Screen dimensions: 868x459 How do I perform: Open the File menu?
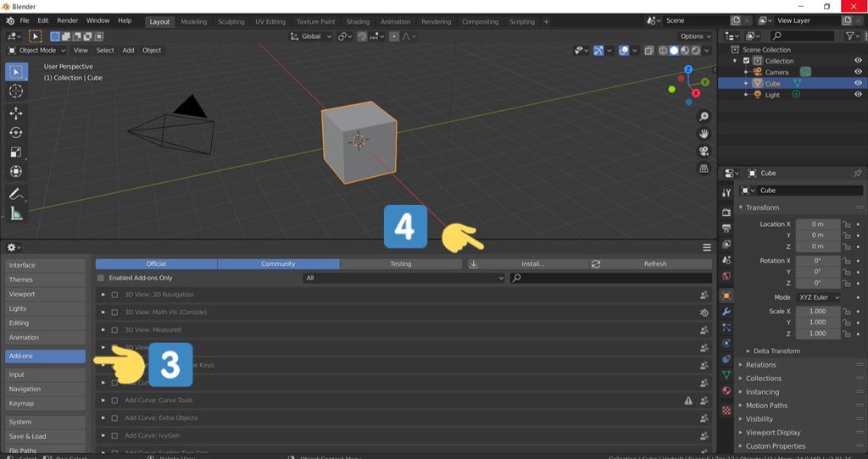tap(25, 21)
